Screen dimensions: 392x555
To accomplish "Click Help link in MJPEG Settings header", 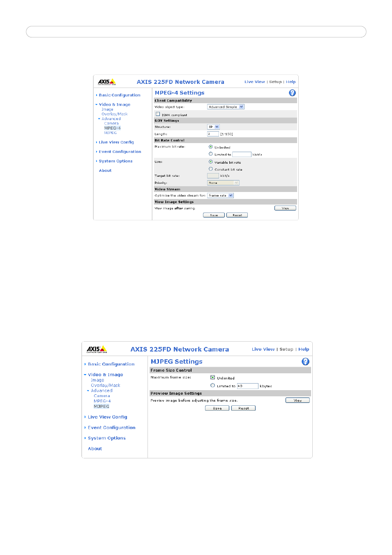I will pyautogui.click(x=304, y=349).
